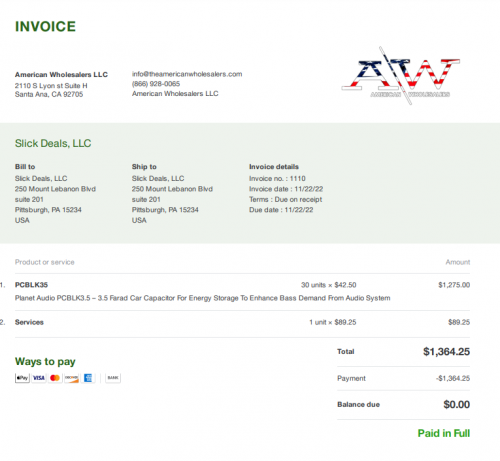Click the Paid in Full status text
500x461 pixels.
(444, 433)
